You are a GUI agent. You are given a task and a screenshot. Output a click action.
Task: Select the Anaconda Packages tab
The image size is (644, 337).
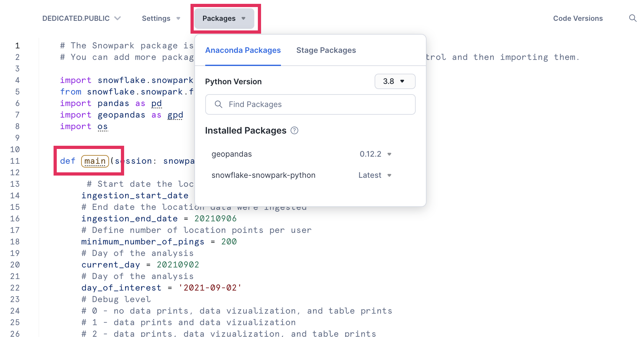[x=243, y=50]
